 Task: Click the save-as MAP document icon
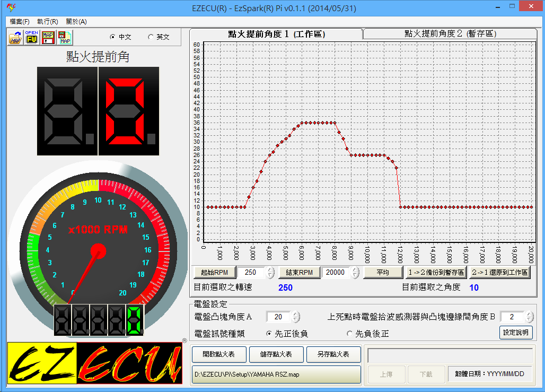(x=65, y=38)
